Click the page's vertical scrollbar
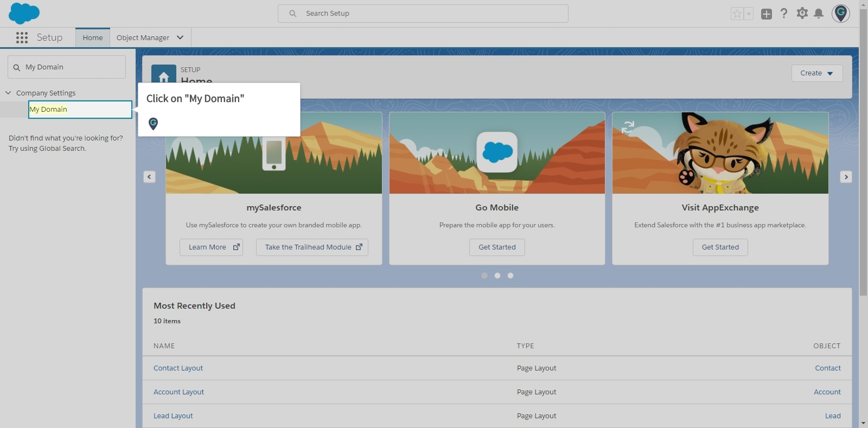 (x=863, y=152)
